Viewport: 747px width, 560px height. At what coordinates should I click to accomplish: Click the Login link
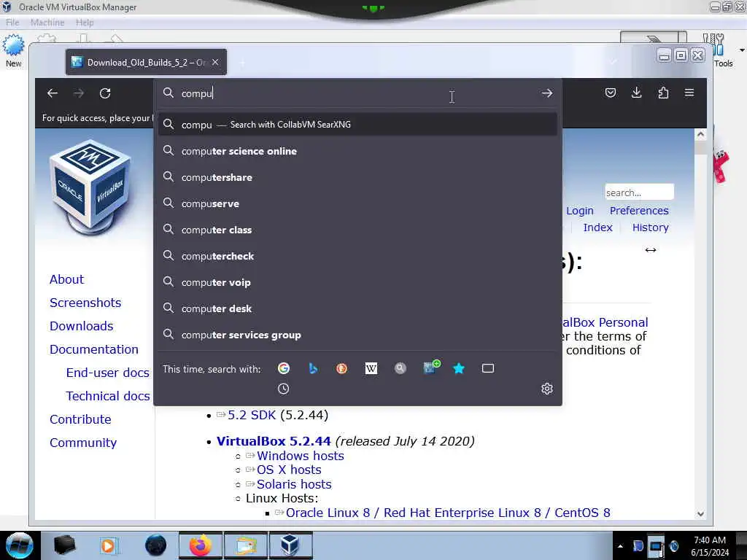click(580, 211)
